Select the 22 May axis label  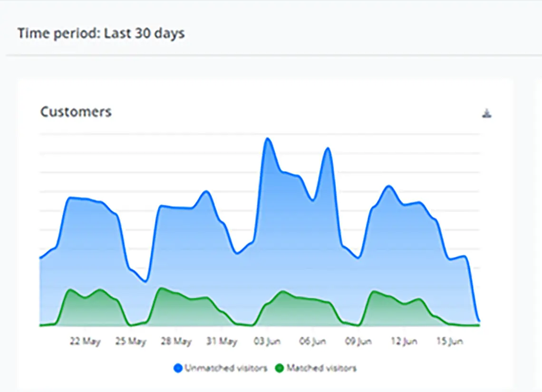pos(85,342)
